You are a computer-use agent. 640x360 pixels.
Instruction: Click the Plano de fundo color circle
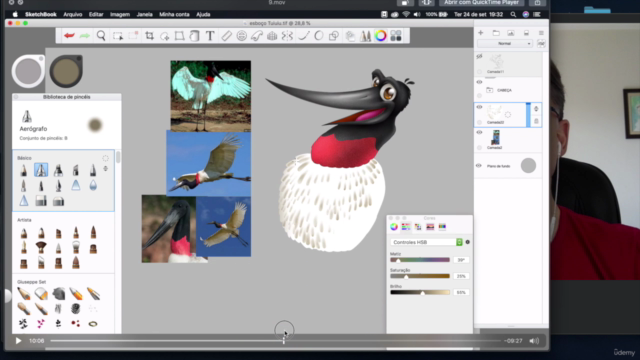pos(528,165)
